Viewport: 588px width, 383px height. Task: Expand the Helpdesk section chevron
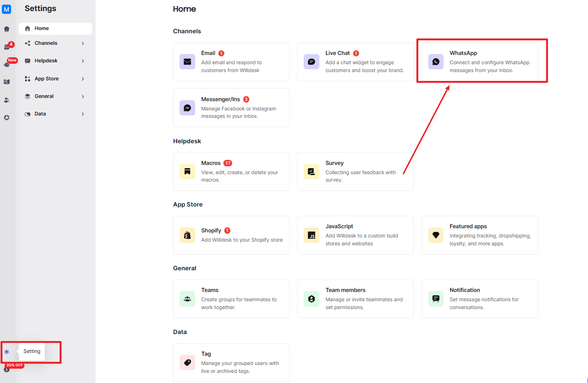click(x=83, y=61)
